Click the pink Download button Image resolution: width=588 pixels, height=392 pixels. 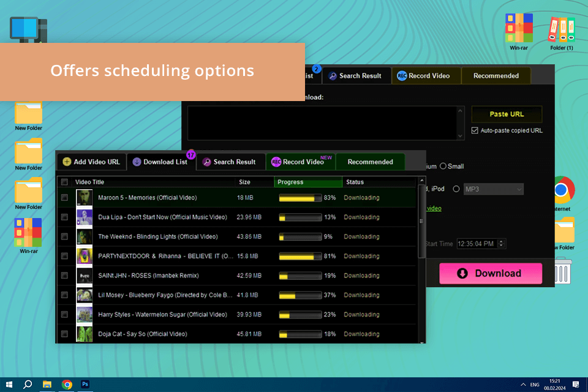[x=491, y=273]
